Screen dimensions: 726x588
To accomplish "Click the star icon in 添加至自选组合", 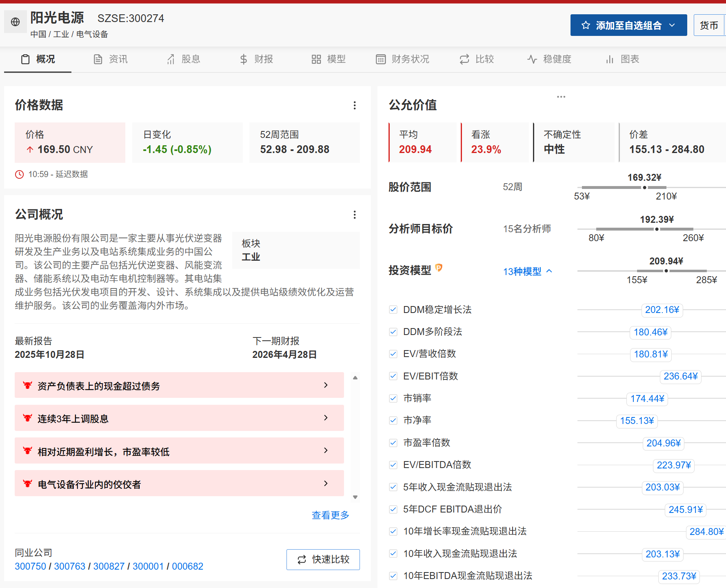I will click(586, 25).
